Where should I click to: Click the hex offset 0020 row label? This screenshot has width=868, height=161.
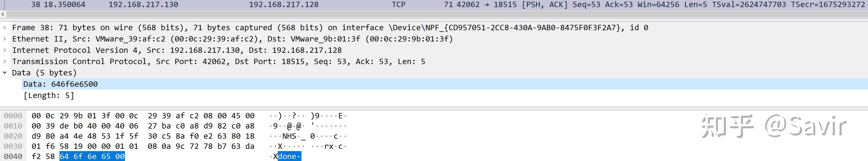click(13, 136)
